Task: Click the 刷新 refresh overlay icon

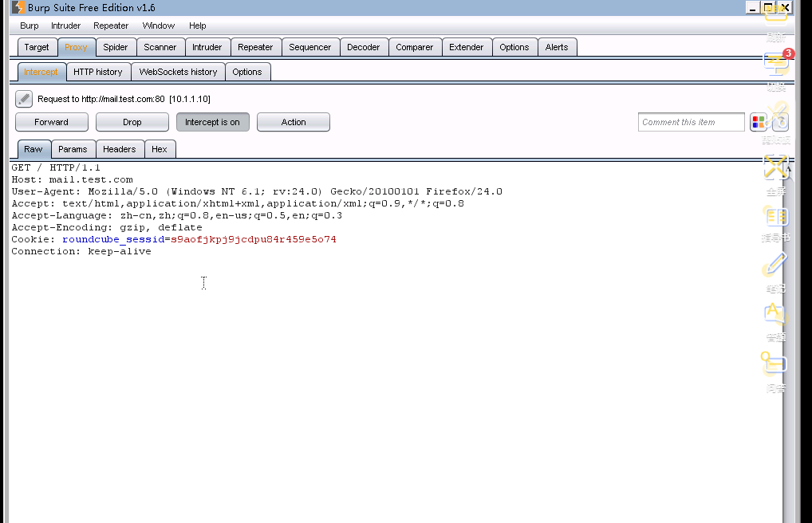Action: (776, 14)
